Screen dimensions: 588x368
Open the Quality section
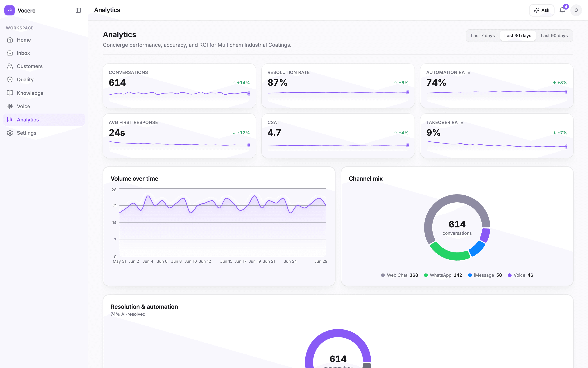[44, 80]
